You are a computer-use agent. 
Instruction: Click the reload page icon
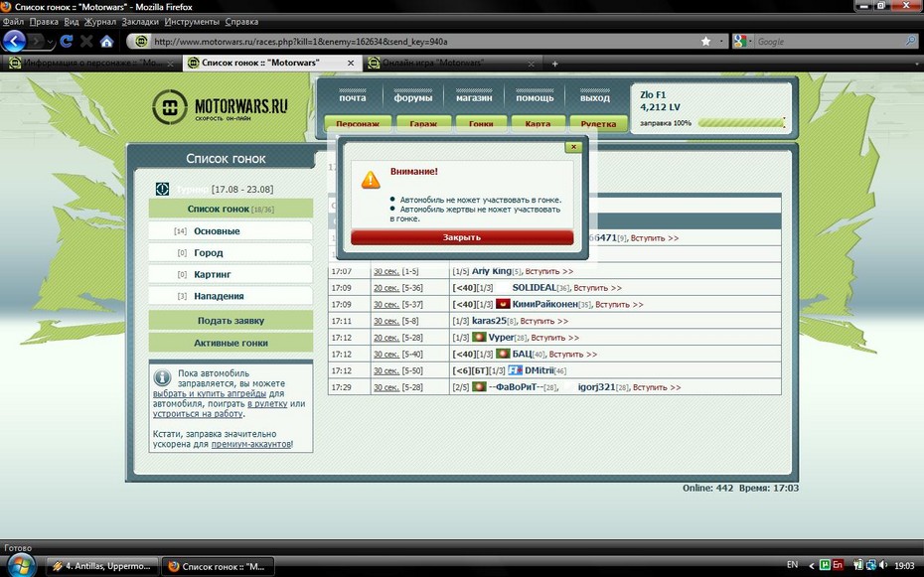pyautogui.click(x=66, y=42)
